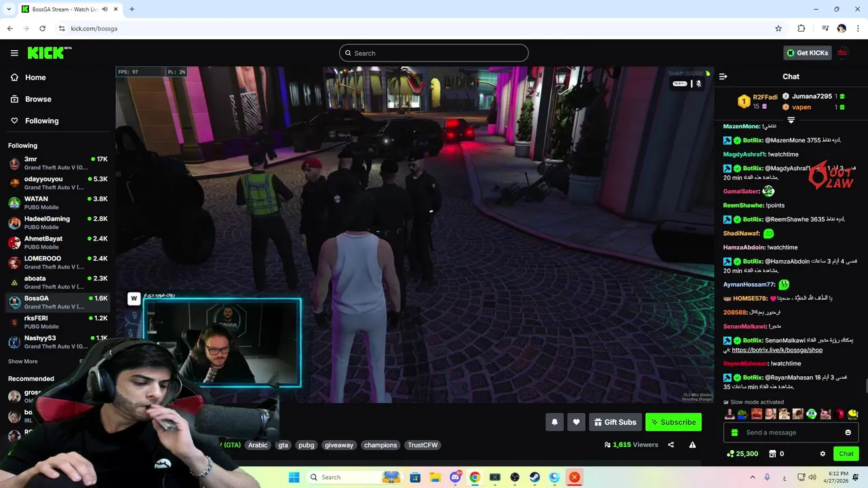868x488 pixels.
Task: Open Discord from the taskbar
Action: tap(456, 477)
